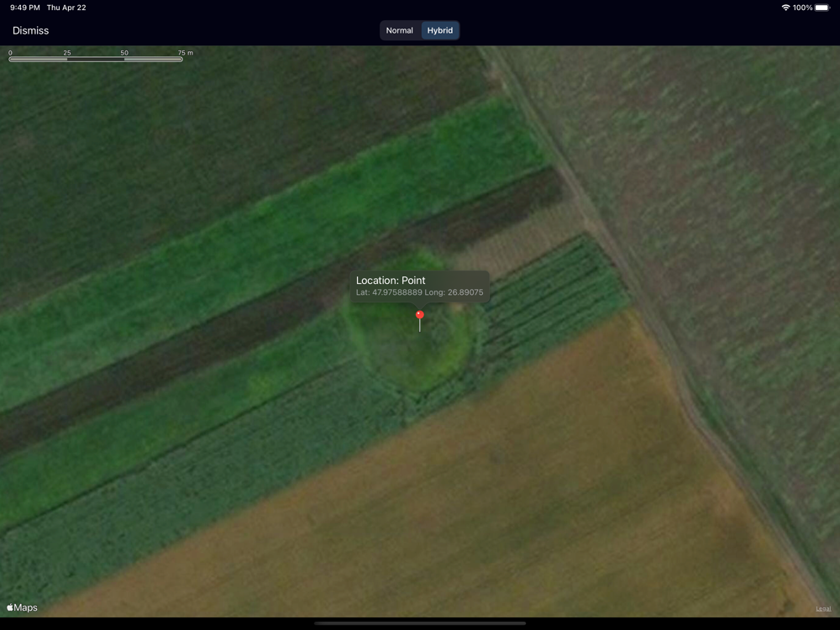Tap the battery indicator icon
Screen dimensions: 840x630
tap(822, 8)
